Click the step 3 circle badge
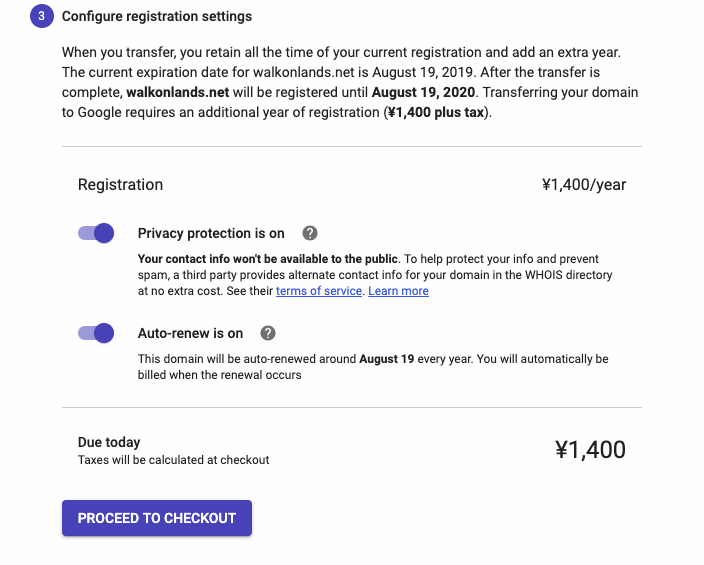704x565 pixels. [x=42, y=16]
